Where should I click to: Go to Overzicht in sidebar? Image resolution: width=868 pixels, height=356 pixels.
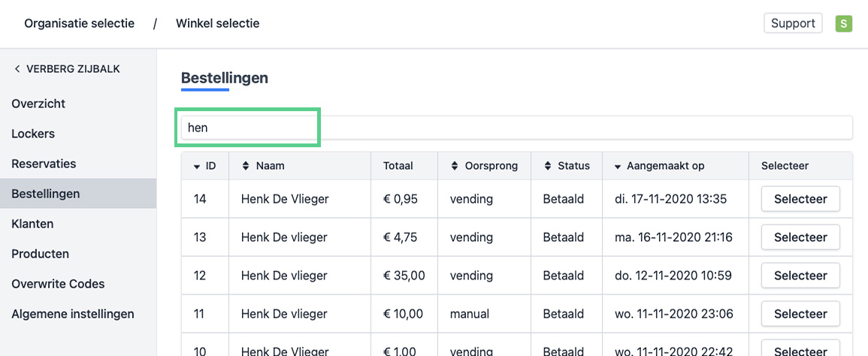(x=38, y=104)
